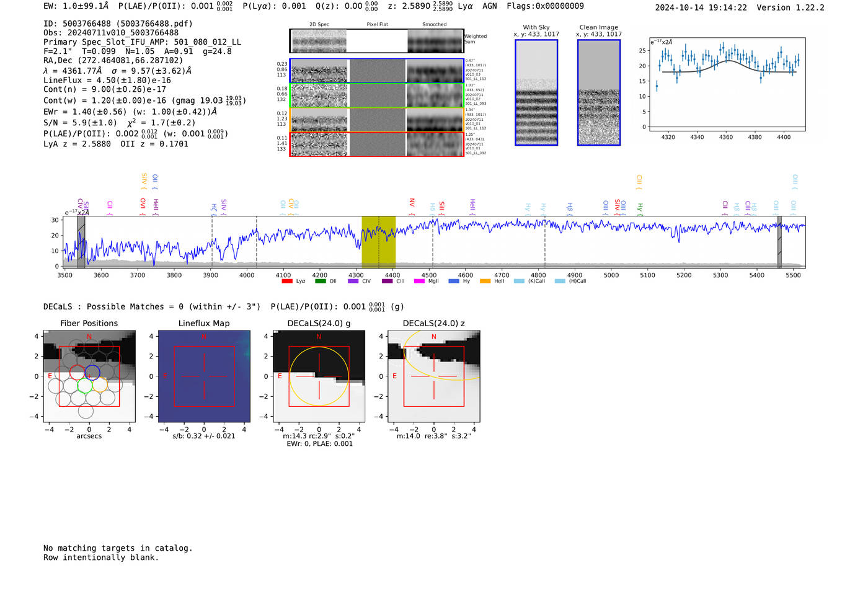Screen dimensions: 868x591
Task: Open the Lineflux Map panel
Action: (204, 376)
